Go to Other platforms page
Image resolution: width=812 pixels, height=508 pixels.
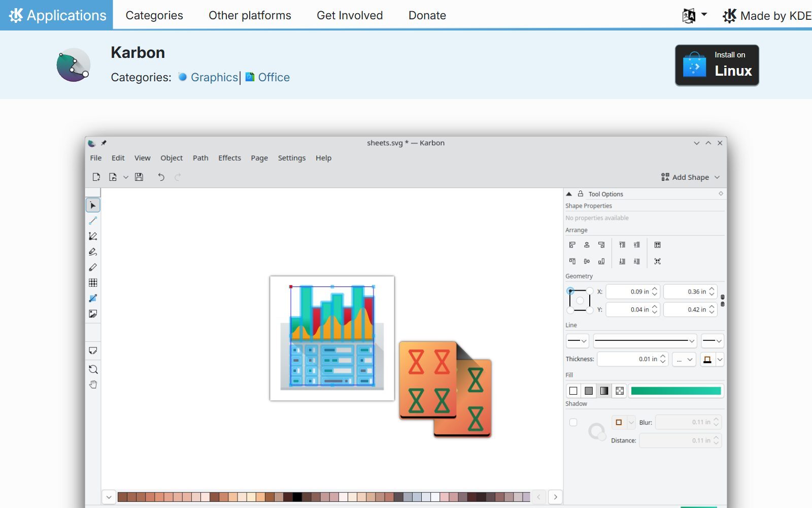pos(250,15)
